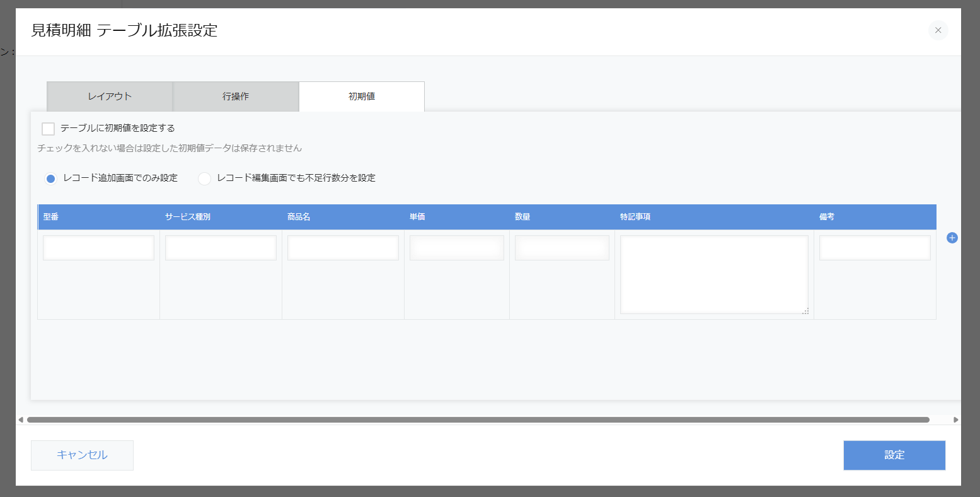This screenshot has width=980, height=497.
Task: Click the plus icon to add a row
Action: pyautogui.click(x=952, y=238)
